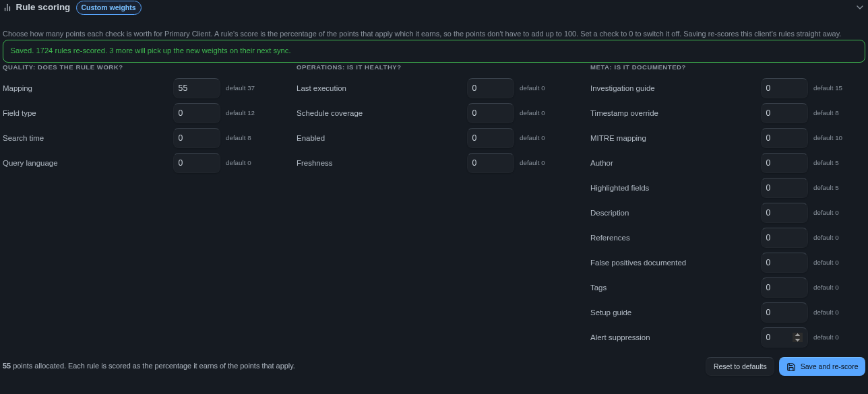The image size is (868, 394).
Task: Edit the False positives documented weight field
Action: pyautogui.click(x=784, y=263)
